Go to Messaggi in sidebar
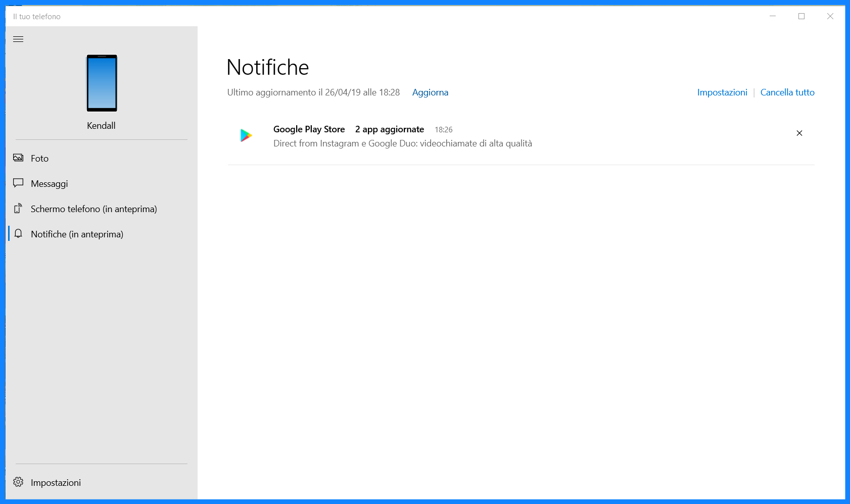The height and width of the screenshot is (504, 850). coord(101,183)
